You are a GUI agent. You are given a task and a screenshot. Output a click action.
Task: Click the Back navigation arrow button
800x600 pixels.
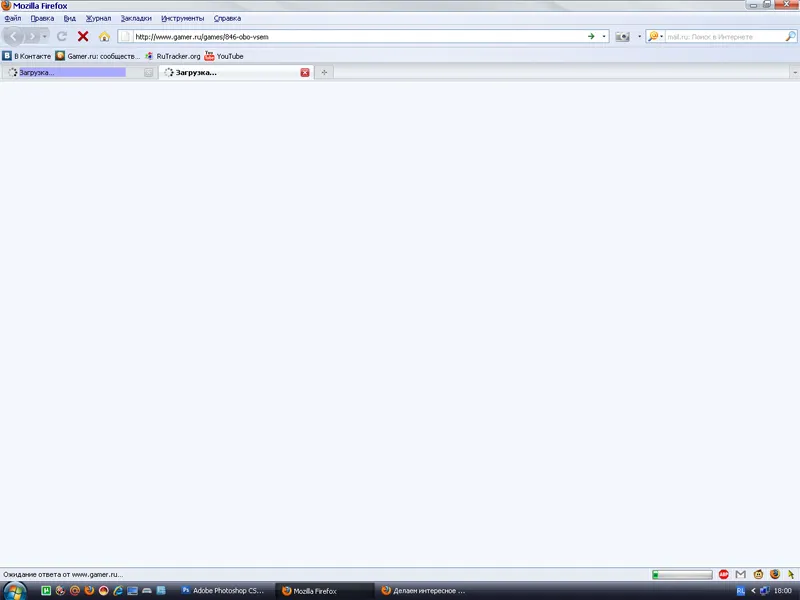click(x=14, y=36)
